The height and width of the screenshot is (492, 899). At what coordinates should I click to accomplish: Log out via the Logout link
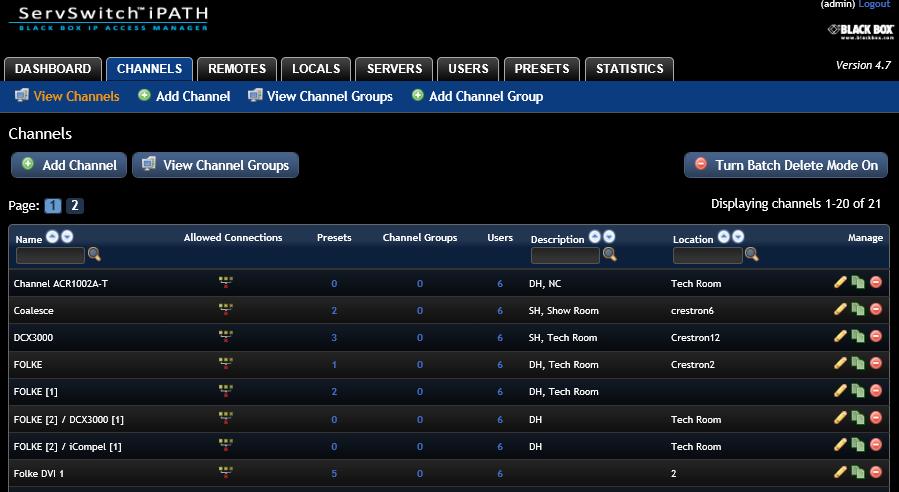coord(874,5)
